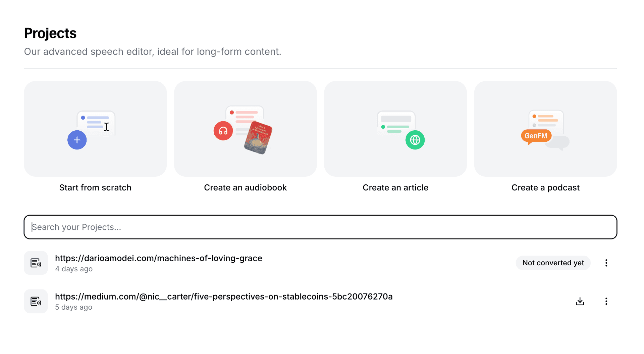
Task: Select the Create an article label
Action: [395, 187]
